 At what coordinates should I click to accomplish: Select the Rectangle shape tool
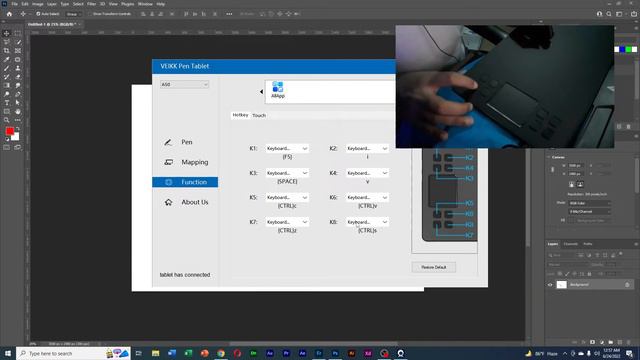tap(7, 111)
